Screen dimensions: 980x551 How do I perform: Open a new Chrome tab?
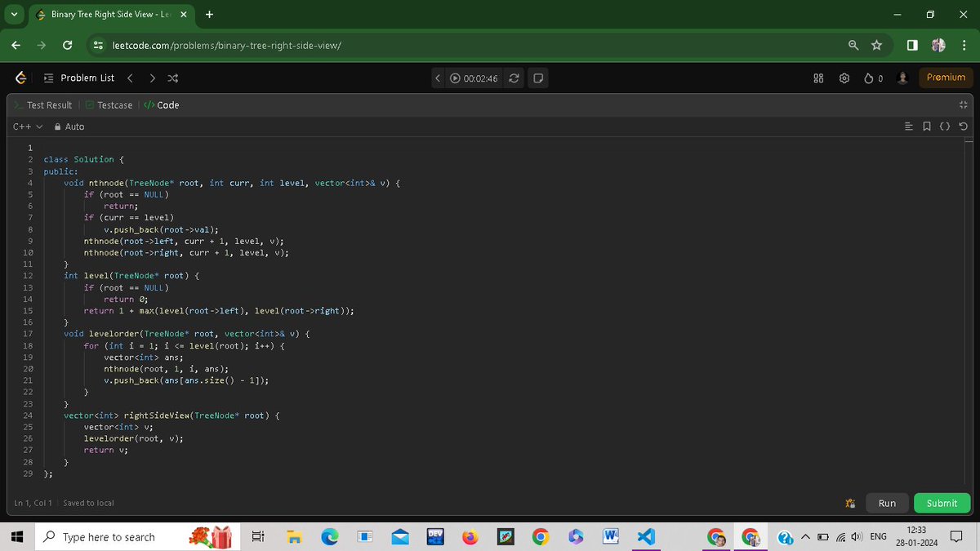(210, 14)
